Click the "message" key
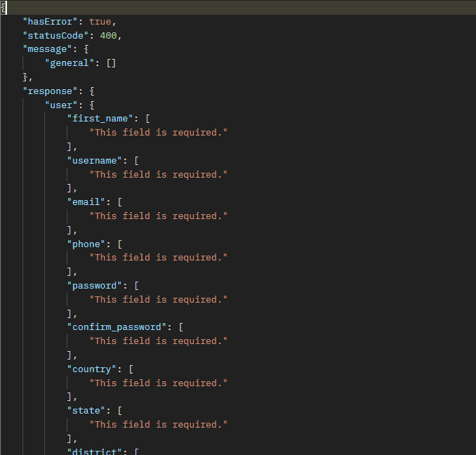This screenshot has width=476, height=455. [x=47, y=49]
